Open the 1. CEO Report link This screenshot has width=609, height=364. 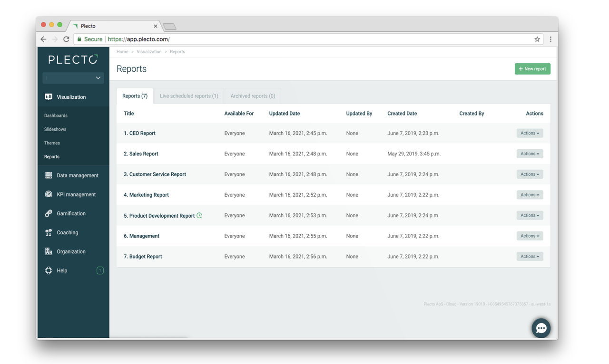point(139,133)
